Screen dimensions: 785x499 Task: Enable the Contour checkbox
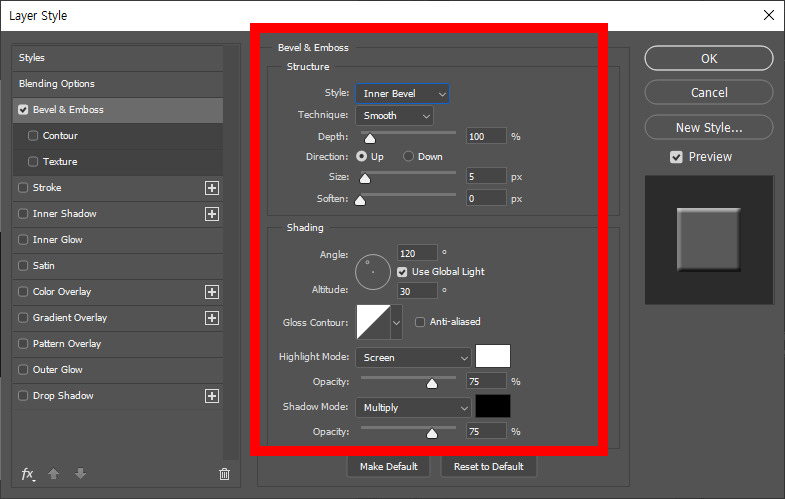(33, 136)
